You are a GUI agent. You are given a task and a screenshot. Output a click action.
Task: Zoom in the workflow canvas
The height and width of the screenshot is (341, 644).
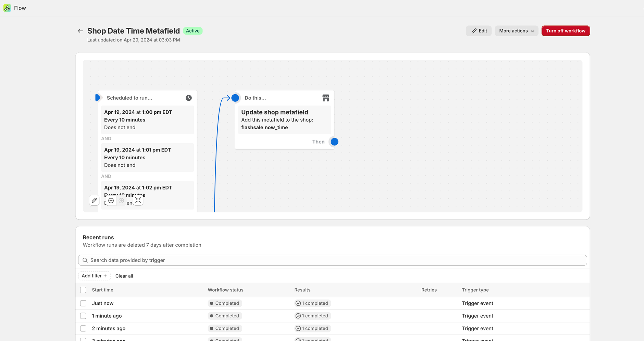[121, 200]
